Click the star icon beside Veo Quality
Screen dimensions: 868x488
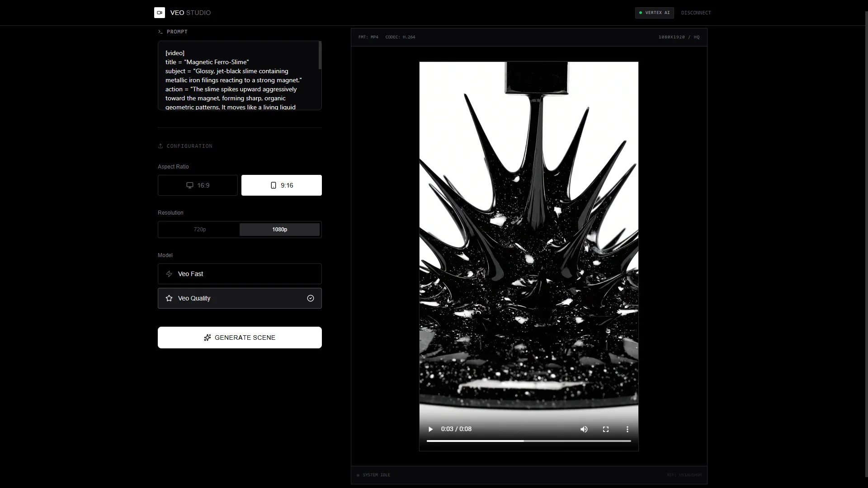169,298
